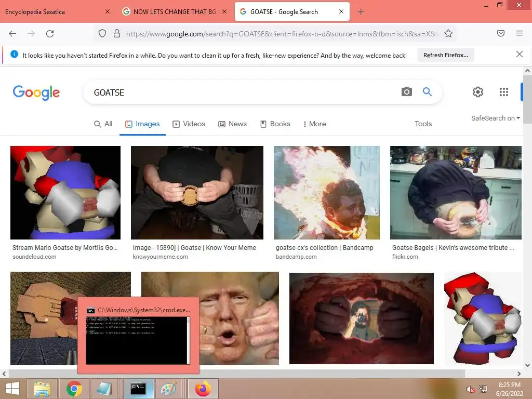Open Google quick settings gear

click(x=478, y=92)
